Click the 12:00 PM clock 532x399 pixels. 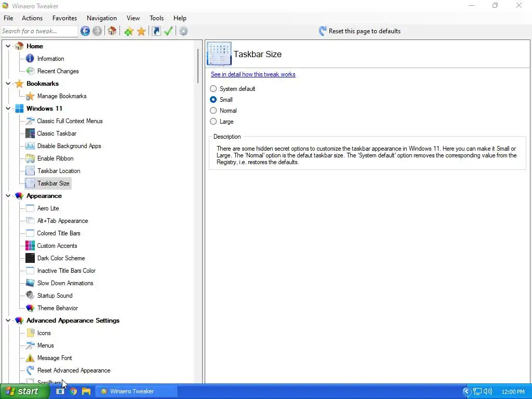pos(513,392)
